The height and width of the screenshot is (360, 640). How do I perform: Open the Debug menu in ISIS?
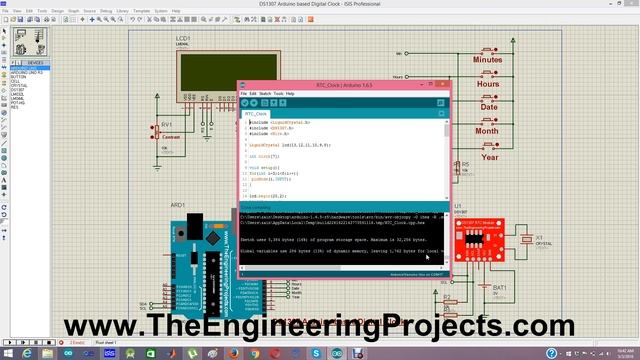(106, 11)
